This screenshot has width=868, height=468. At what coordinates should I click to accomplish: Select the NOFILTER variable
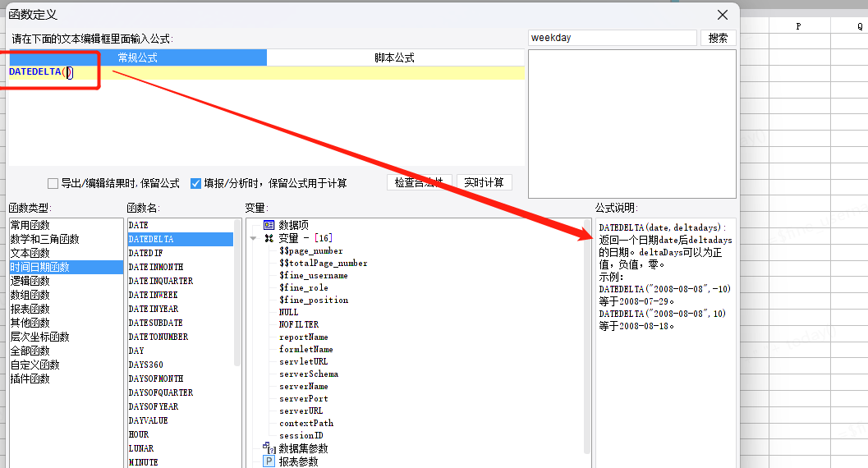click(299, 324)
